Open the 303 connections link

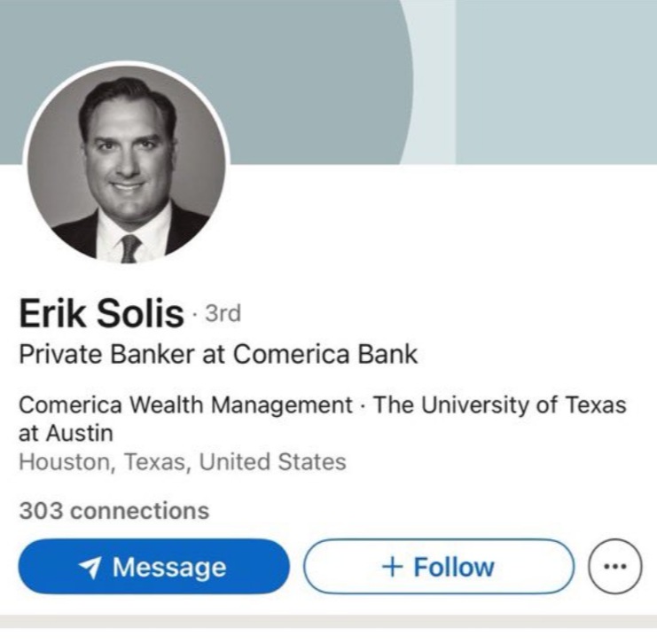point(114,511)
